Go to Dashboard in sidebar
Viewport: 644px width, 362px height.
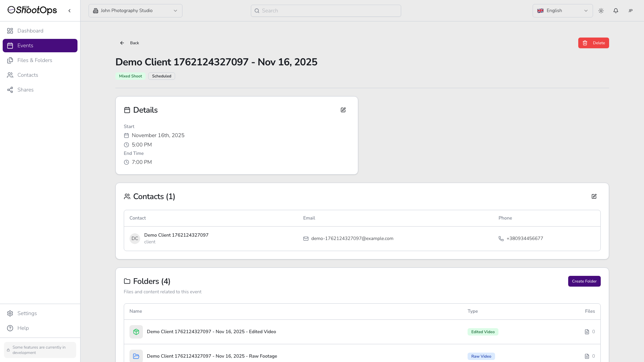(x=30, y=31)
